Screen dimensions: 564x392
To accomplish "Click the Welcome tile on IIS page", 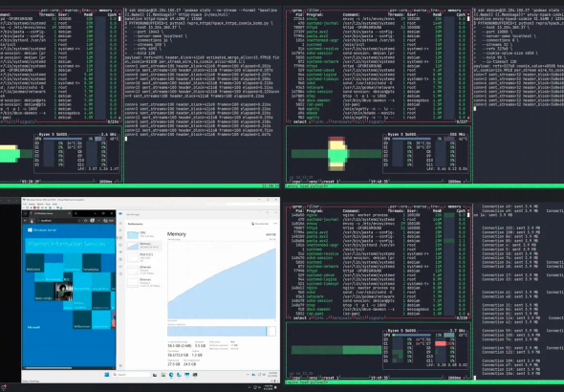I will [x=34, y=263].
